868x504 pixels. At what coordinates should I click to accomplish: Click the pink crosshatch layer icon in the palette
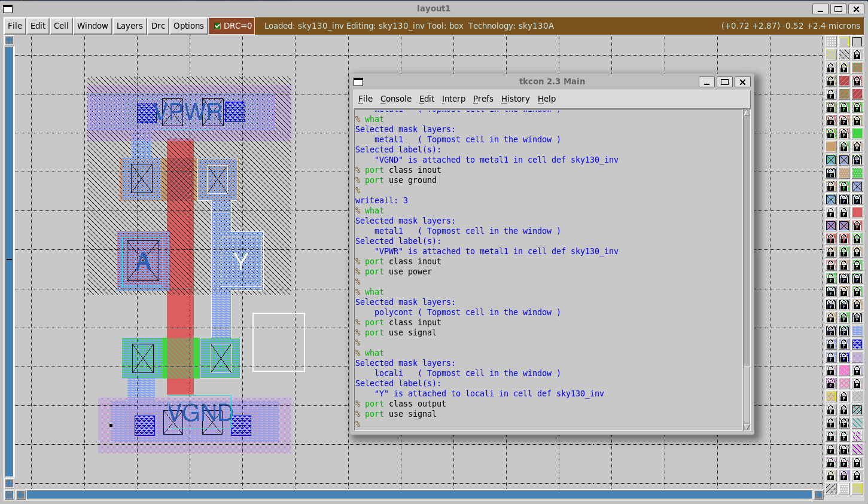coord(843,382)
